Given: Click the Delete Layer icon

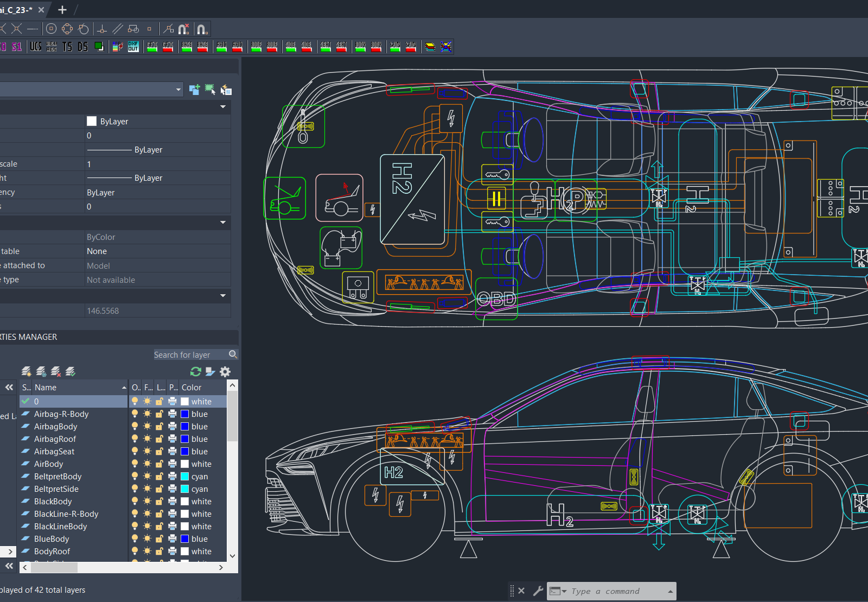Looking at the screenshot, I should [55, 371].
